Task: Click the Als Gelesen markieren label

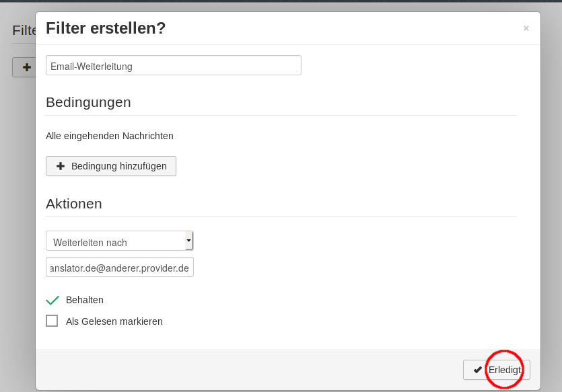Action: click(x=114, y=321)
